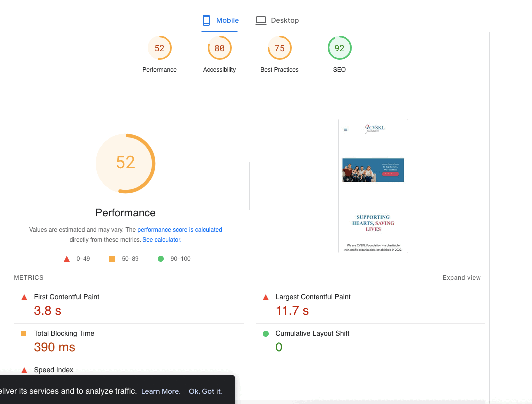
Task: Open the See calculator link
Action: 161,240
